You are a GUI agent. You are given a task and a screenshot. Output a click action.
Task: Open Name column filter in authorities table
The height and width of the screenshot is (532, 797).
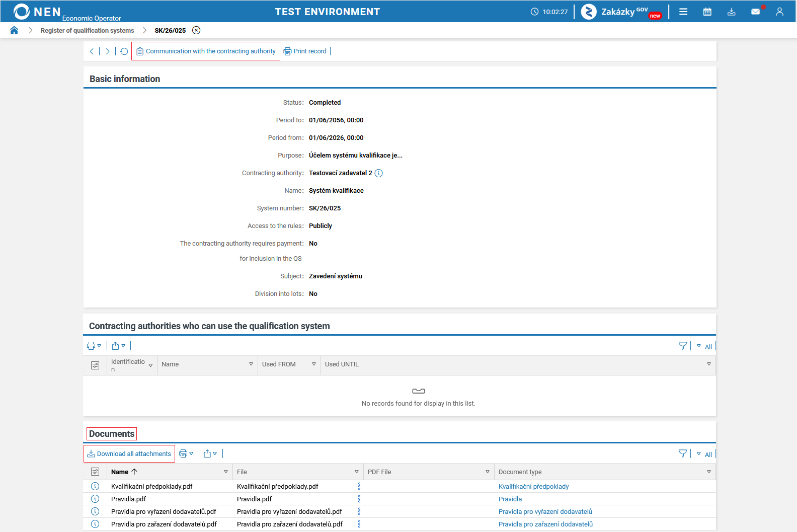pos(251,364)
